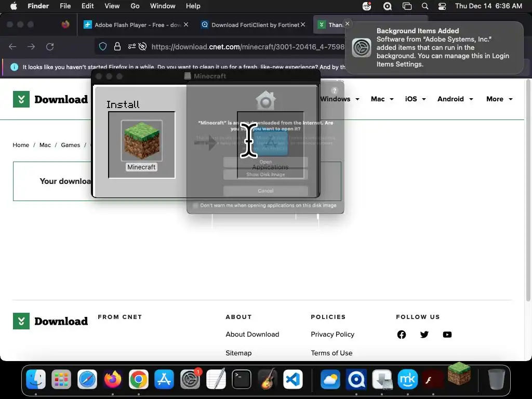This screenshot has height=399, width=532.
Task: Go to Games breadcrumb link
Action: pyautogui.click(x=70, y=145)
